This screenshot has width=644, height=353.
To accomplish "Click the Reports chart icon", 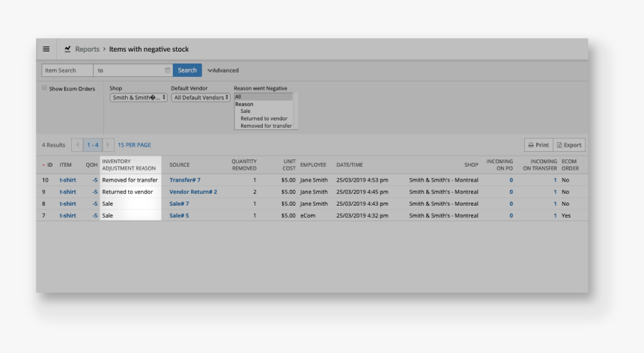I will coord(67,49).
